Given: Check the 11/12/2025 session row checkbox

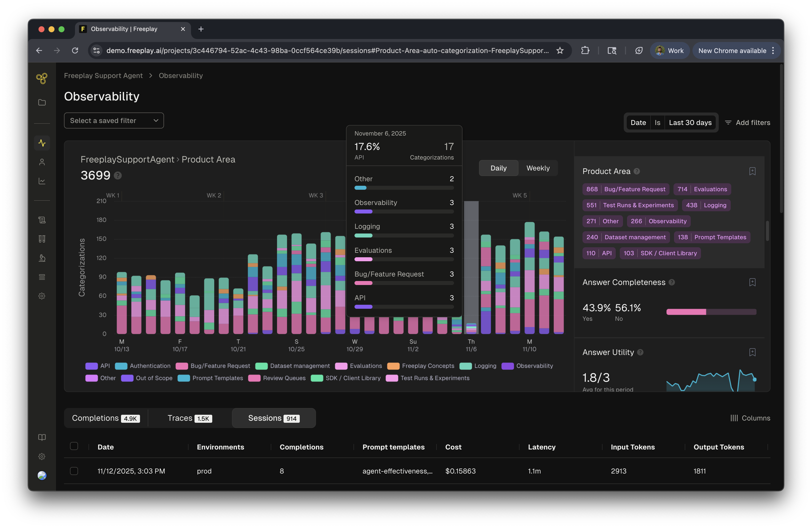Looking at the screenshot, I should [74, 471].
